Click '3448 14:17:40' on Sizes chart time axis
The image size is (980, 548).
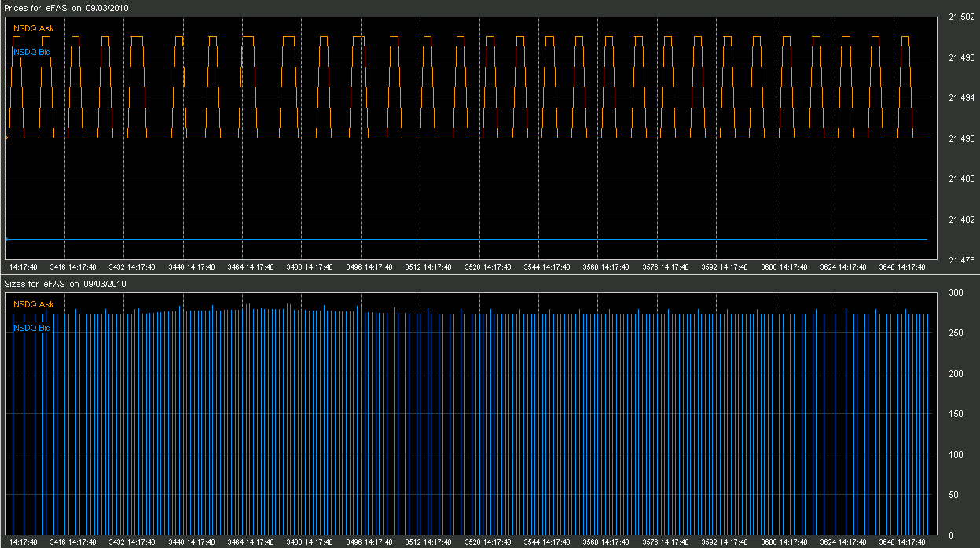(192, 542)
